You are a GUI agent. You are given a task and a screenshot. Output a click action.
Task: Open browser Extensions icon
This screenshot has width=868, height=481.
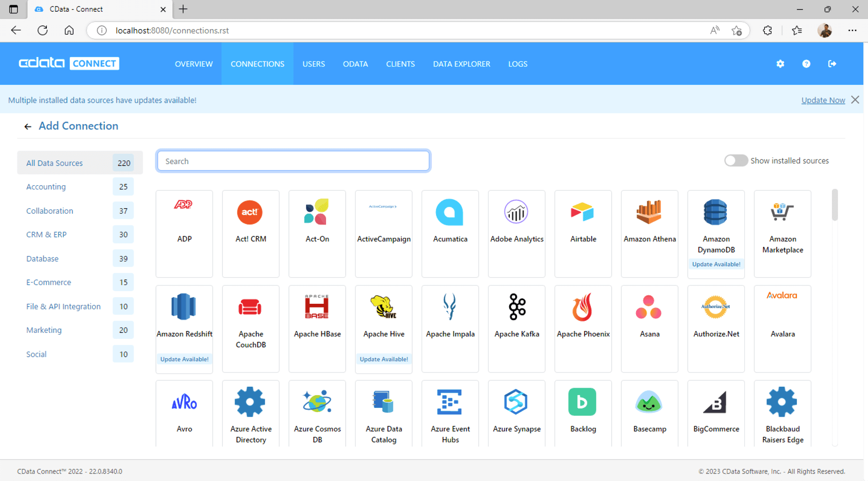click(767, 30)
